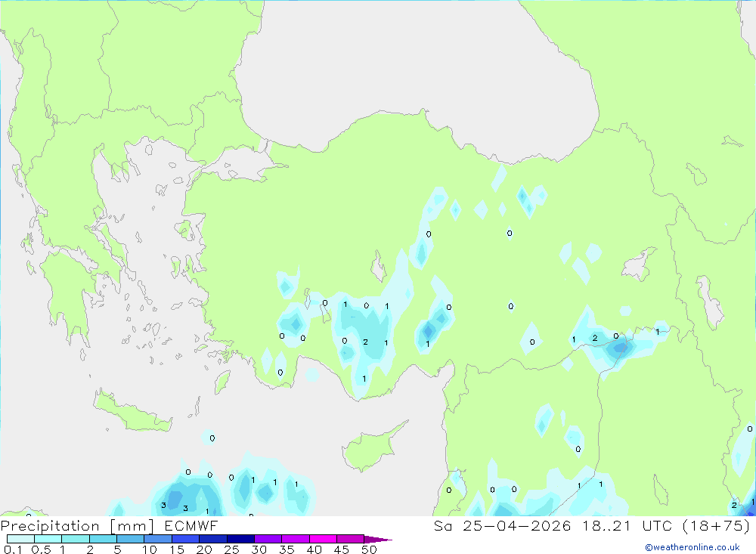The height and width of the screenshot is (554, 756).
Task: Click the '45' legend scale label
Action: (342, 549)
